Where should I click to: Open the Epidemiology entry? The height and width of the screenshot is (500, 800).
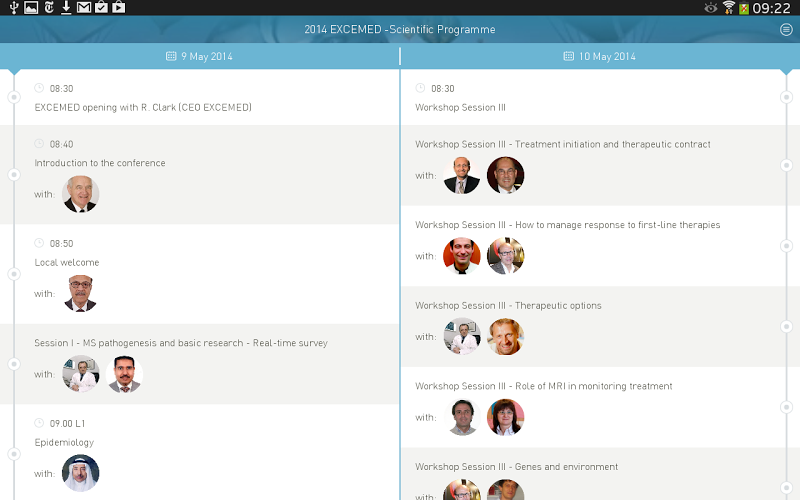pyautogui.click(x=199, y=452)
